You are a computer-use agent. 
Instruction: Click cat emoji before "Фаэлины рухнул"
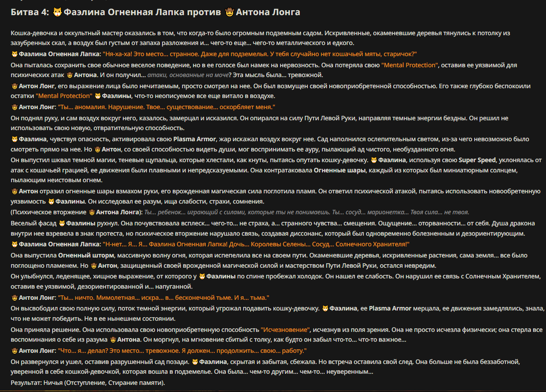(x=62, y=223)
